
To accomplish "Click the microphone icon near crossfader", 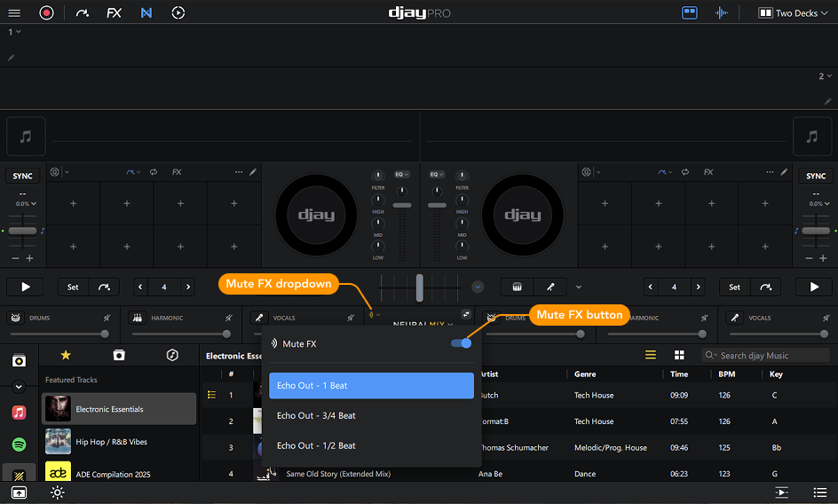I will 550,287.
